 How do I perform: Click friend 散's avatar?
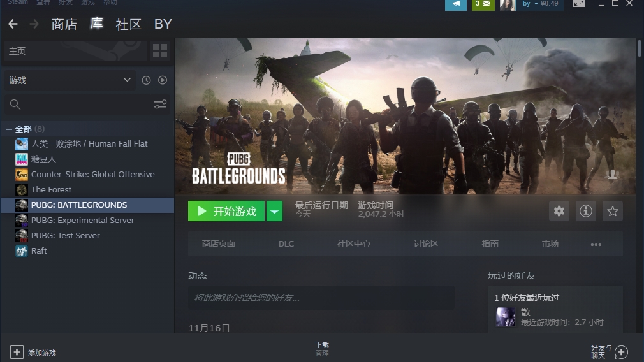click(x=505, y=317)
